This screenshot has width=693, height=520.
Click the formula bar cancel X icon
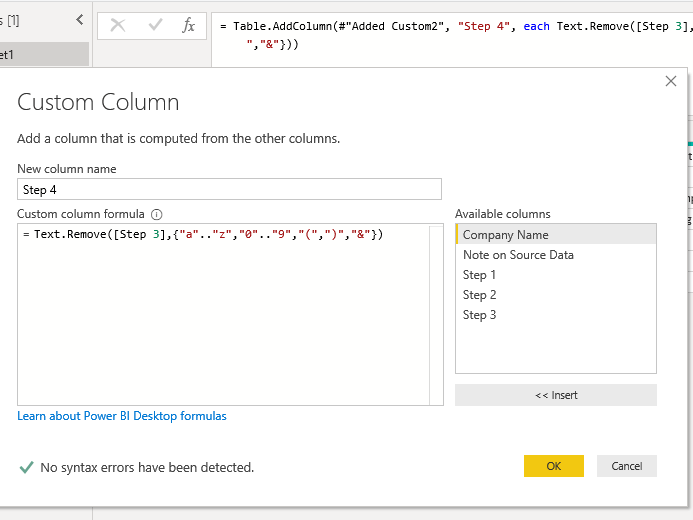(118, 26)
